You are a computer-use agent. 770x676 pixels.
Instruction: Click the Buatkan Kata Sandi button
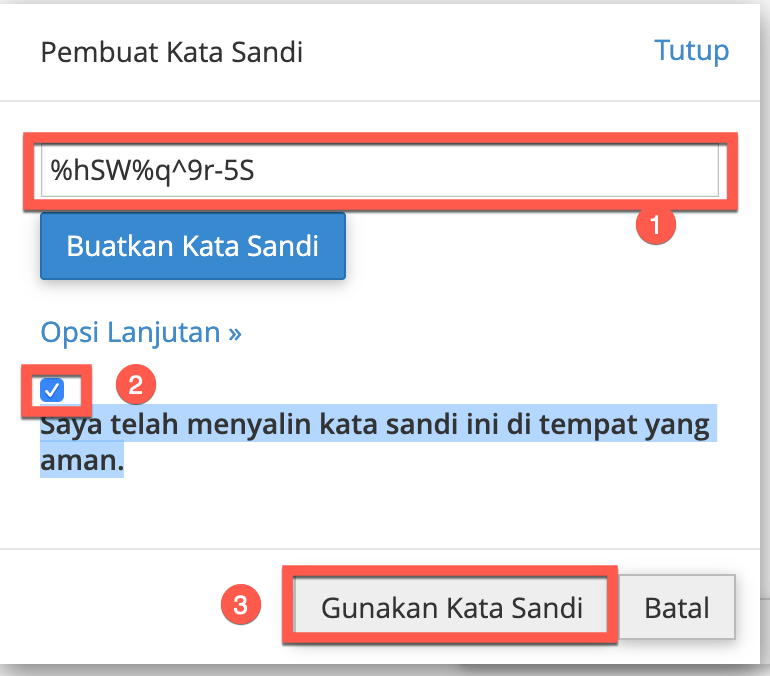pyautogui.click(x=193, y=246)
